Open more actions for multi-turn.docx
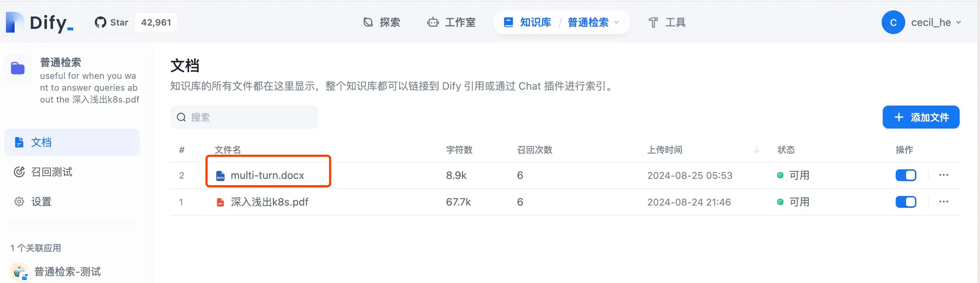This screenshot has height=283, width=980. click(x=943, y=175)
